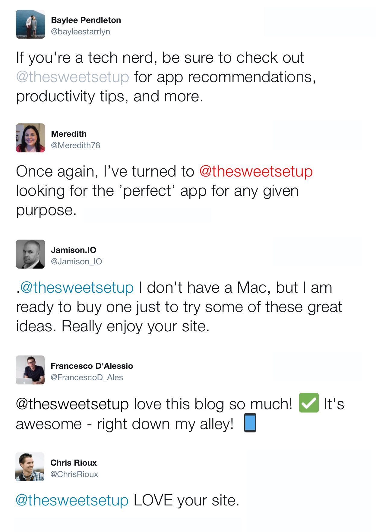Click Baylee Pendleton's profile avatar
392x532 pixels.
coord(30,24)
